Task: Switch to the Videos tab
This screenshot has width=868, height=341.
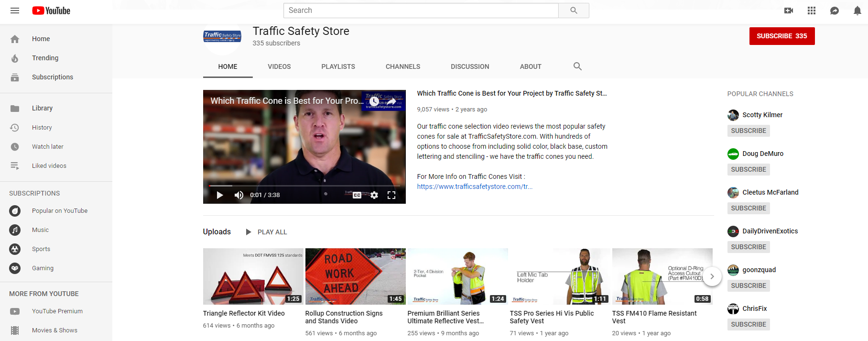Action: coord(279,66)
